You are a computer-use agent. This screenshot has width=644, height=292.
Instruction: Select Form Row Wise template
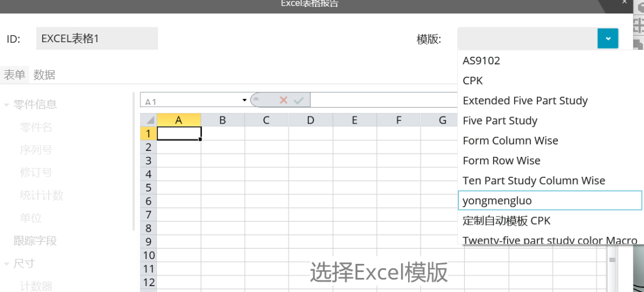[x=550, y=160]
